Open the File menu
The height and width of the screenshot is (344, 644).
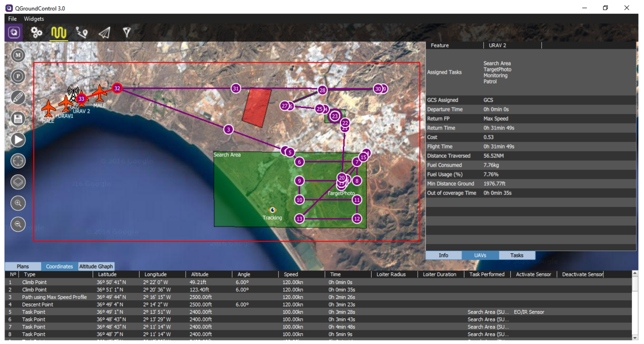tap(13, 19)
